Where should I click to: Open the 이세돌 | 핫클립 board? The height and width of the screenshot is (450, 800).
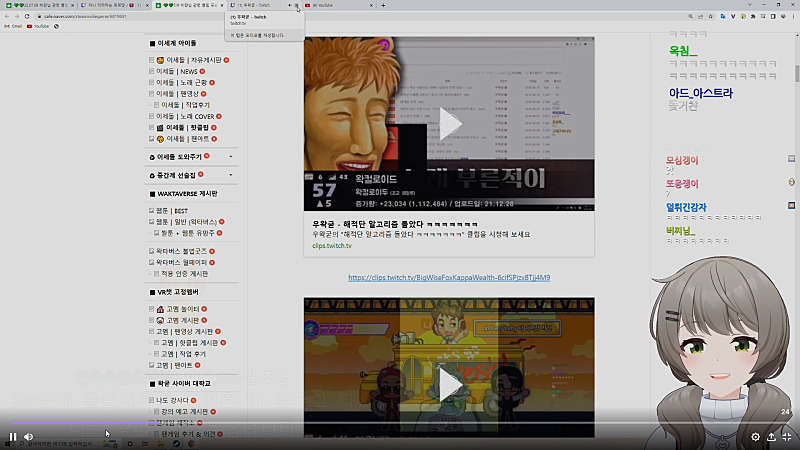(x=187, y=128)
